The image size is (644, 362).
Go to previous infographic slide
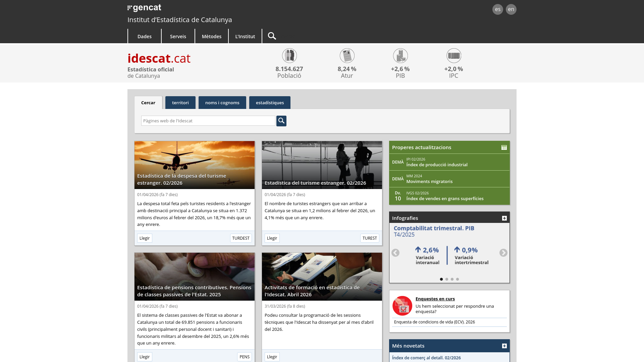click(x=395, y=253)
